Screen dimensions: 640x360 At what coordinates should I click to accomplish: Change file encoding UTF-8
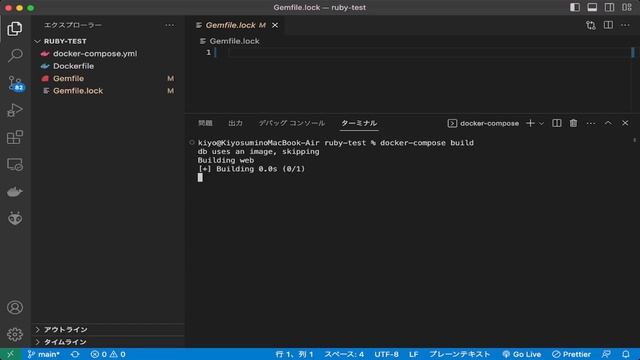(387, 354)
